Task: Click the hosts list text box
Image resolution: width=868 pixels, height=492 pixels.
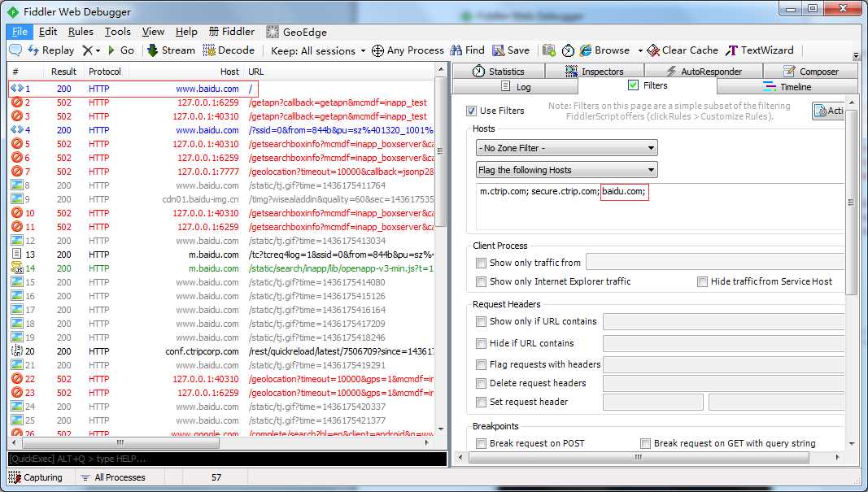Action: click(660, 207)
